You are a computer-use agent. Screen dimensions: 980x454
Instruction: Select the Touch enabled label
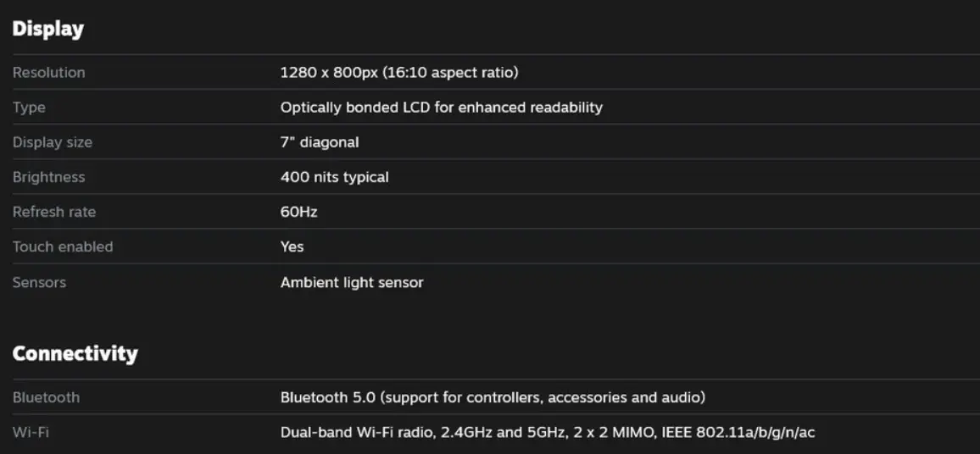tap(63, 247)
